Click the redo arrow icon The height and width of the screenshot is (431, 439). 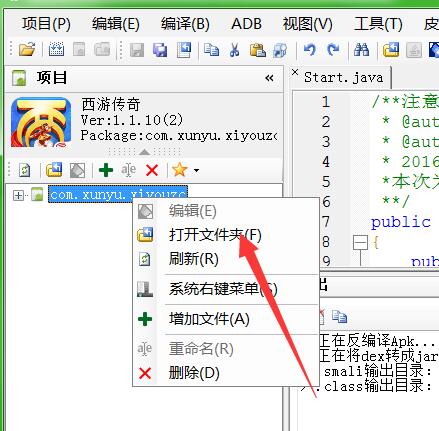(x=333, y=50)
